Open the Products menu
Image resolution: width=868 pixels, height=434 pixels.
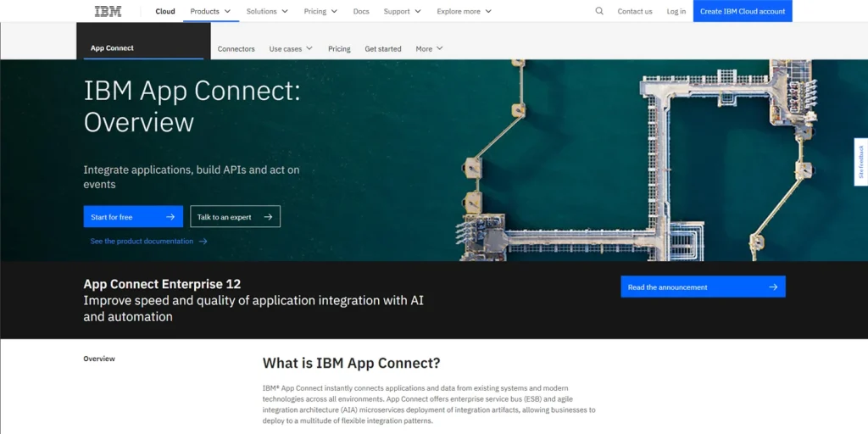tap(205, 11)
